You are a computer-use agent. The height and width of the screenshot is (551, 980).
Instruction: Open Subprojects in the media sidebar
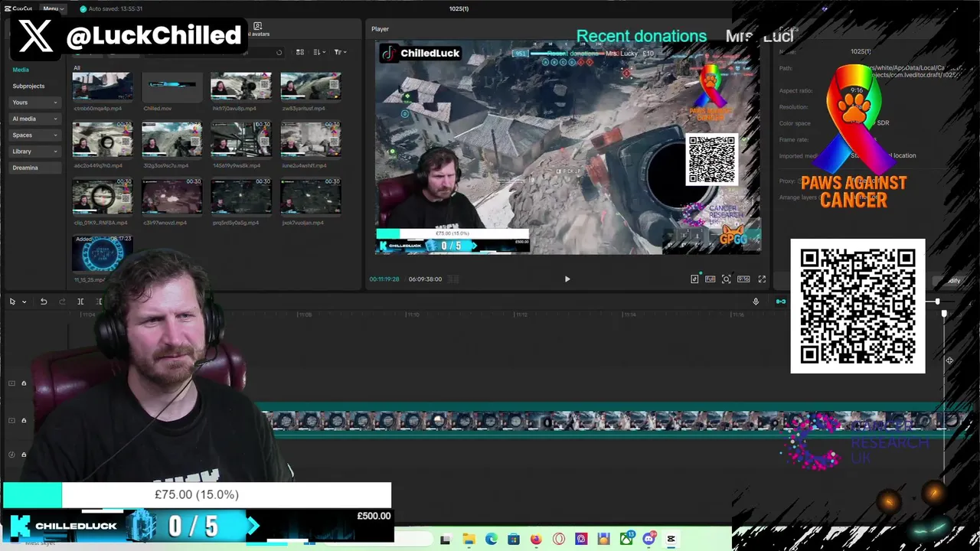pos(28,86)
